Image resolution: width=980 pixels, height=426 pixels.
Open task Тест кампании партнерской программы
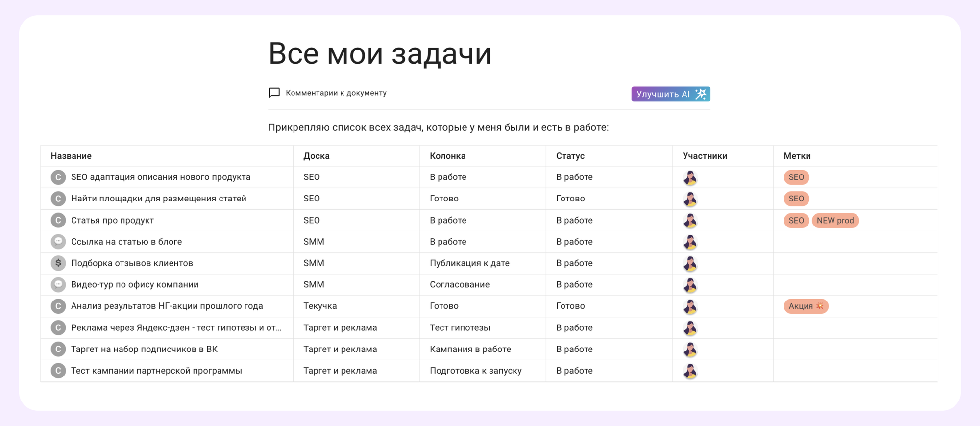point(156,371)
